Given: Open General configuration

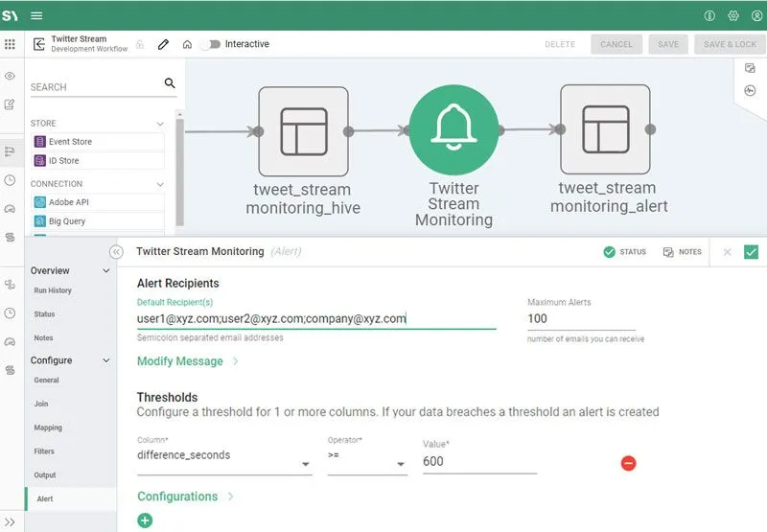Looking at the screenshot, I should [46, 380].
